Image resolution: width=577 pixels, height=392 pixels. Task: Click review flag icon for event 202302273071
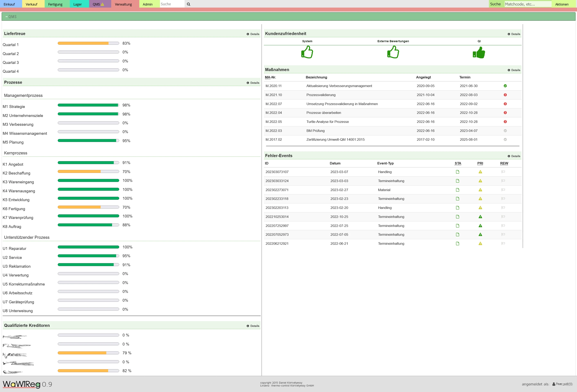[x=503, y=190]
